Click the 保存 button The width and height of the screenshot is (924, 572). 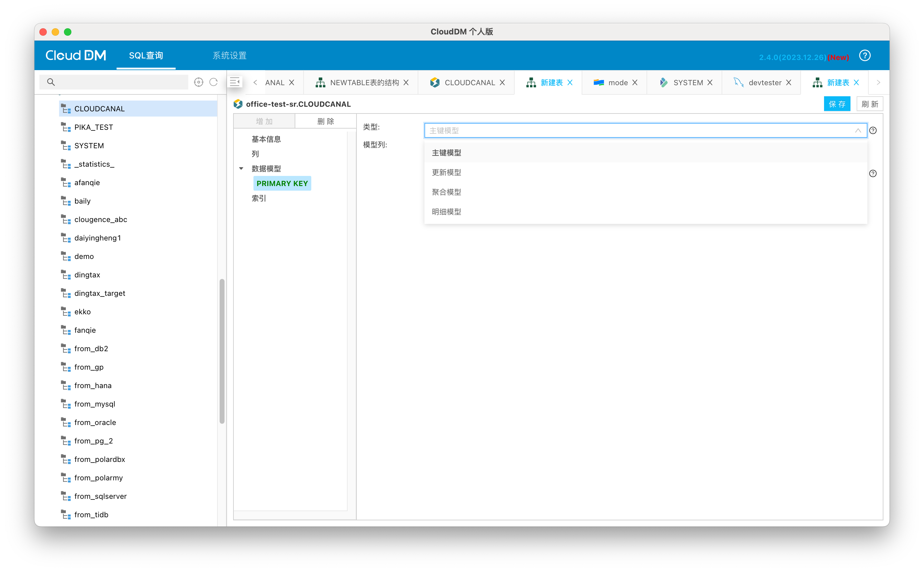(837, 104)
